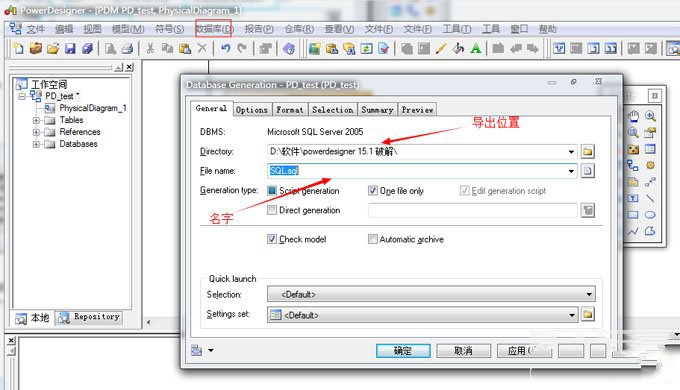Uncheck the Check model checkbox

point(272,239)
